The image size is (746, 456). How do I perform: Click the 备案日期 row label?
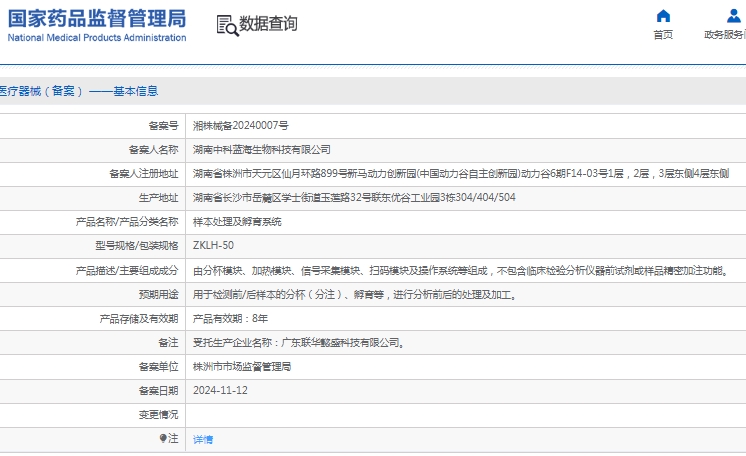pyautogui.click(x=158, y=391)
